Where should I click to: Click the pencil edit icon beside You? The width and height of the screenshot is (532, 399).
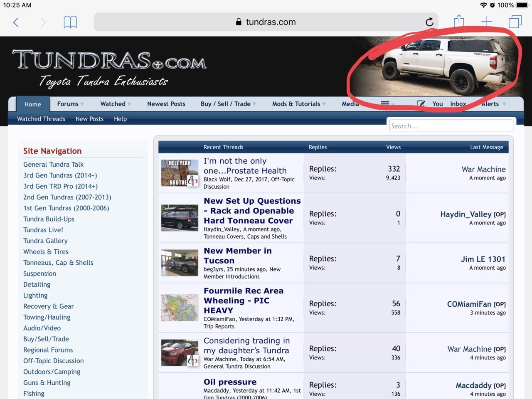tap(421, 103)
